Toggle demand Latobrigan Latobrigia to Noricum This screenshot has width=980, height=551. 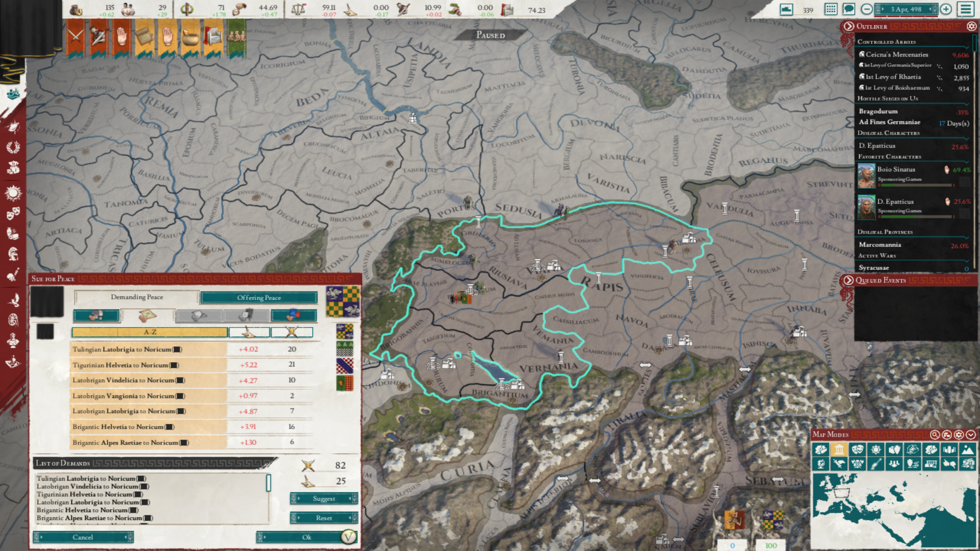[x=192, y=411]
